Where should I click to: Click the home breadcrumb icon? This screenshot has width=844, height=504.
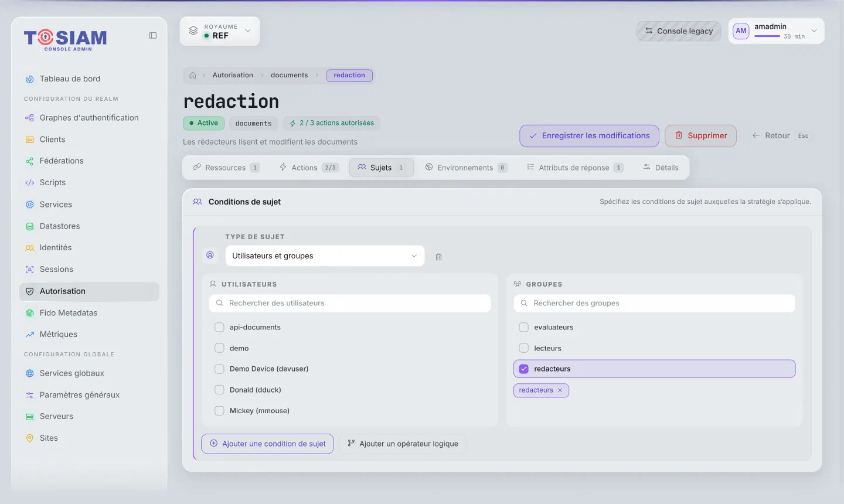(x=193, y=76)
